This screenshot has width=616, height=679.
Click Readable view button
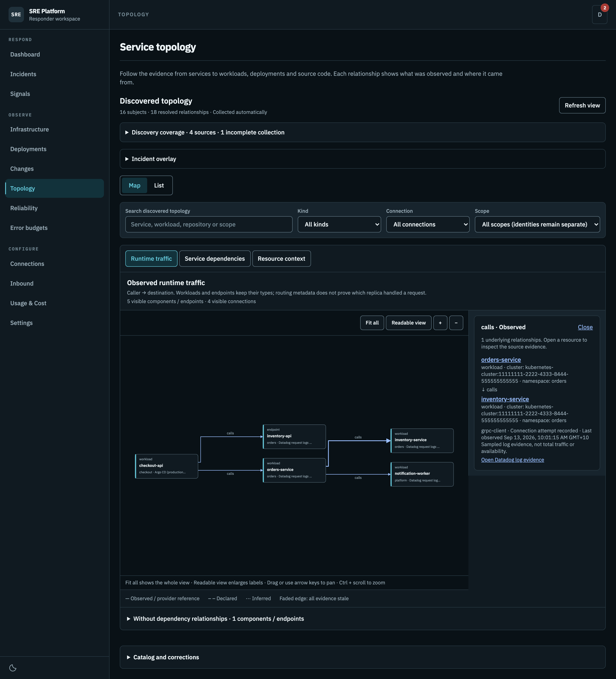point(409,323)
